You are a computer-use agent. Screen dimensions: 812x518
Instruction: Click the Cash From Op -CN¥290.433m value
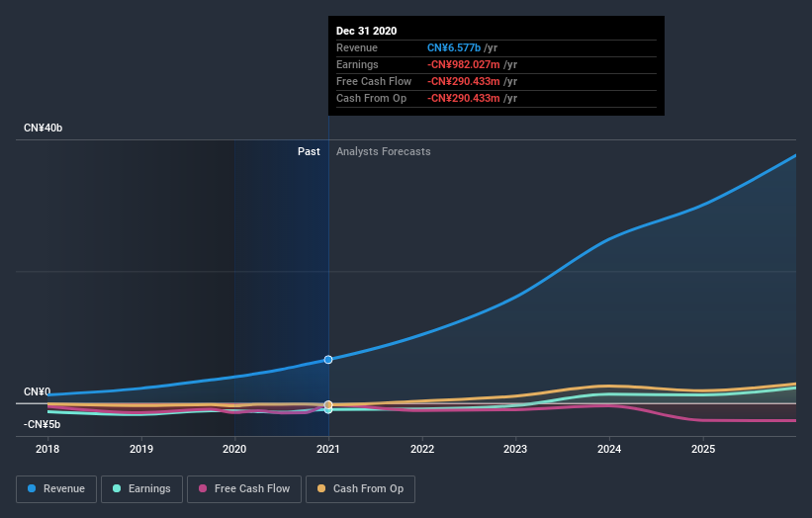click(464, 98)
